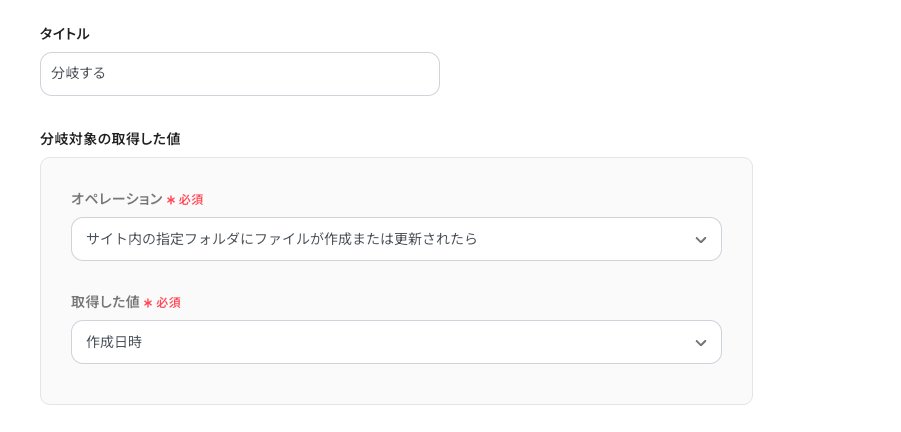This screenshot has width=901, height=432.
Task: Click the 分岐対象の取得した値 section heading
Action: tap(110, 139)
